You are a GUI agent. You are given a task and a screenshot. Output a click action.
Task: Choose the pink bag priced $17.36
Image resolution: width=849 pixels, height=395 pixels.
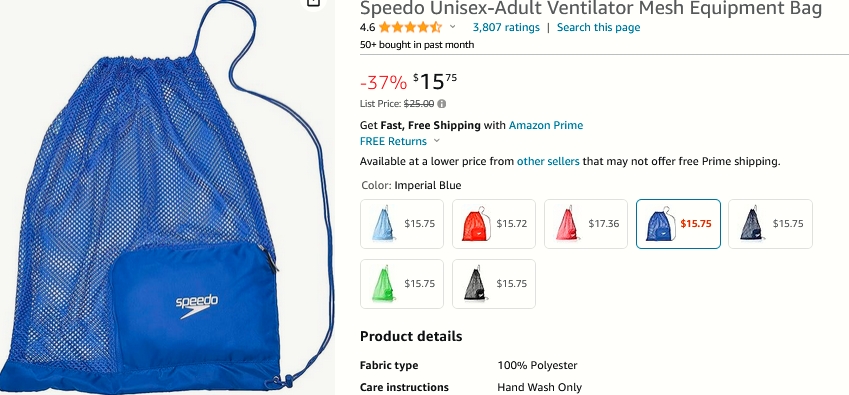tap(586, 223)
